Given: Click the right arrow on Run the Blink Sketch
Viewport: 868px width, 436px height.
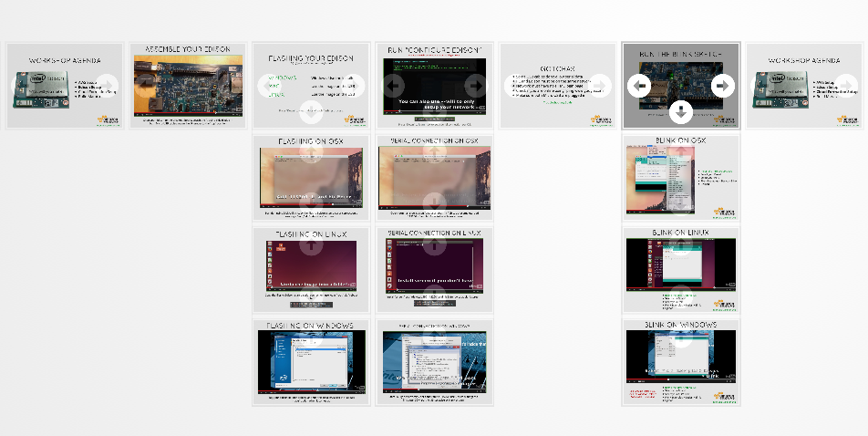Looking at the screenshot, I should coord(722,86).
